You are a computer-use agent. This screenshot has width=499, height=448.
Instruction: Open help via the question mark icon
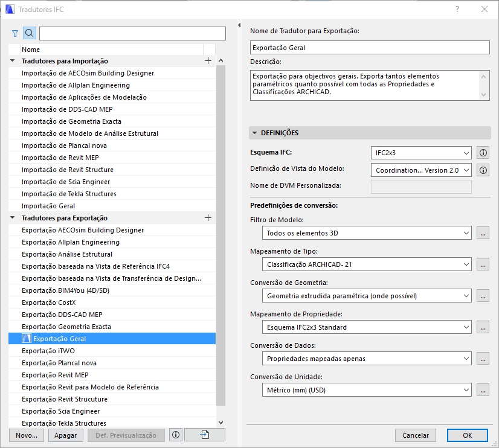coord(457,9)
